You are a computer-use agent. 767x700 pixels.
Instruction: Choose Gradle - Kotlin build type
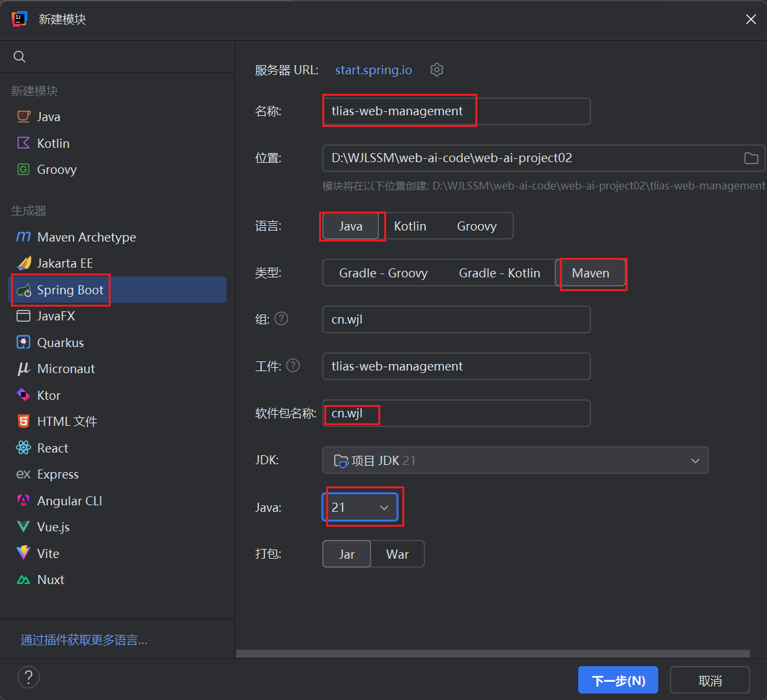[499, 273]
